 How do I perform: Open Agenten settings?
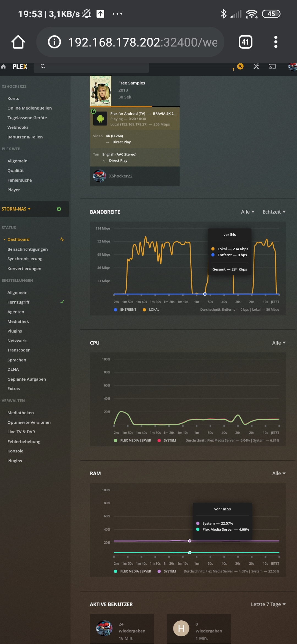pos(16,312)
